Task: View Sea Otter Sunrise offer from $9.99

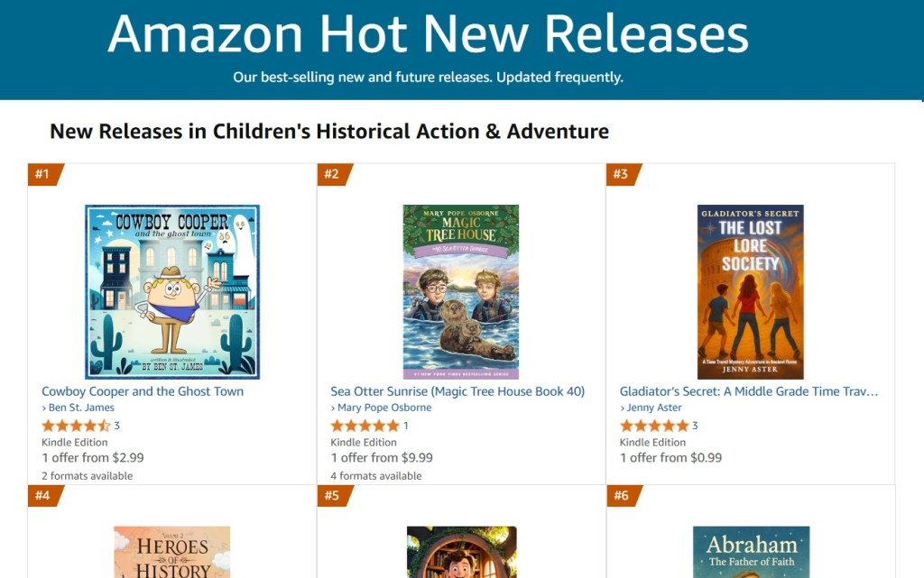Action: (x=382, y=457)
